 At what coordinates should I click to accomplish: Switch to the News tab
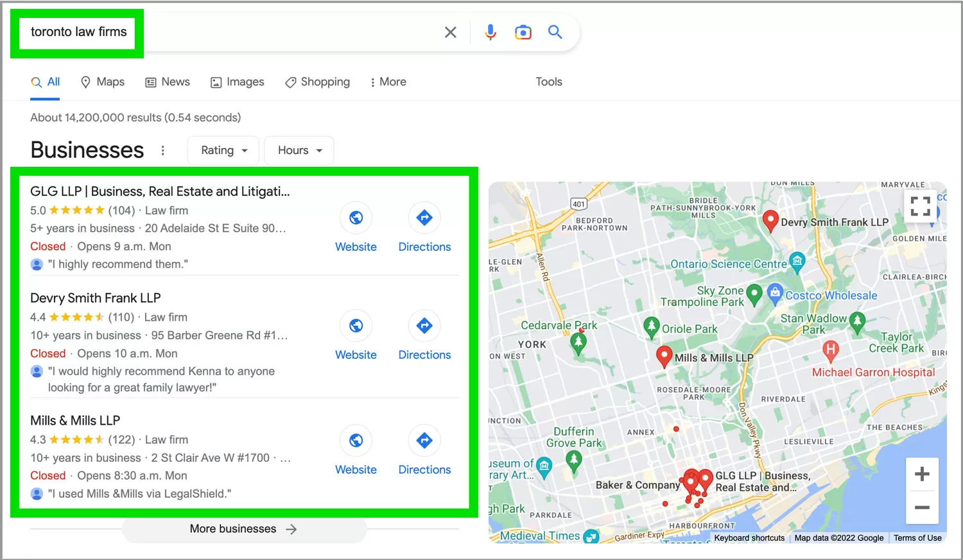168,82
